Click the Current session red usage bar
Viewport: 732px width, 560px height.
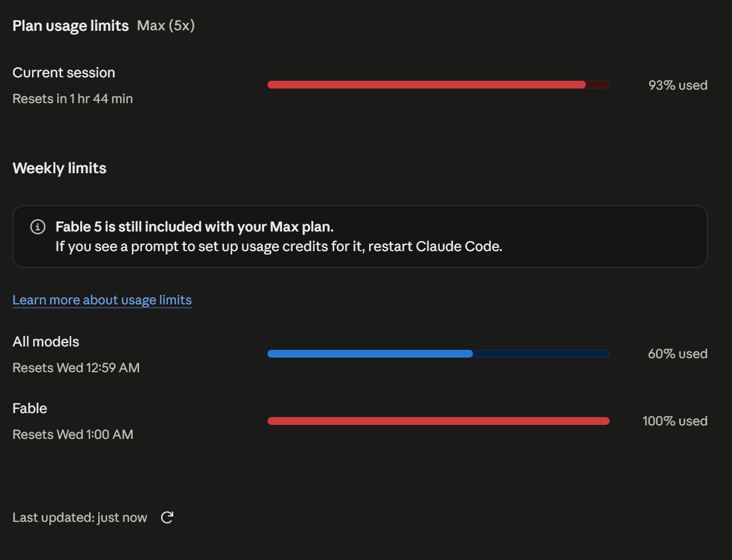pos(438,85)
